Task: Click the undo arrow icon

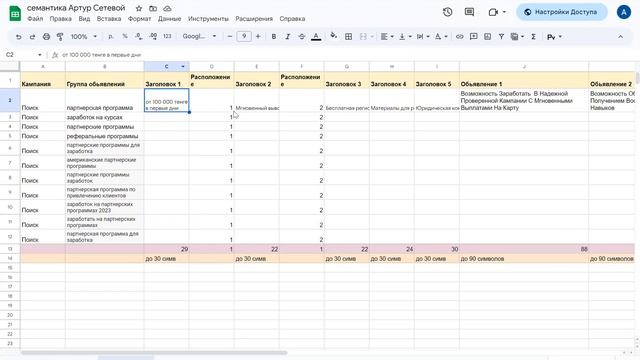Action: pyautogui.click(x=18, y=37)
